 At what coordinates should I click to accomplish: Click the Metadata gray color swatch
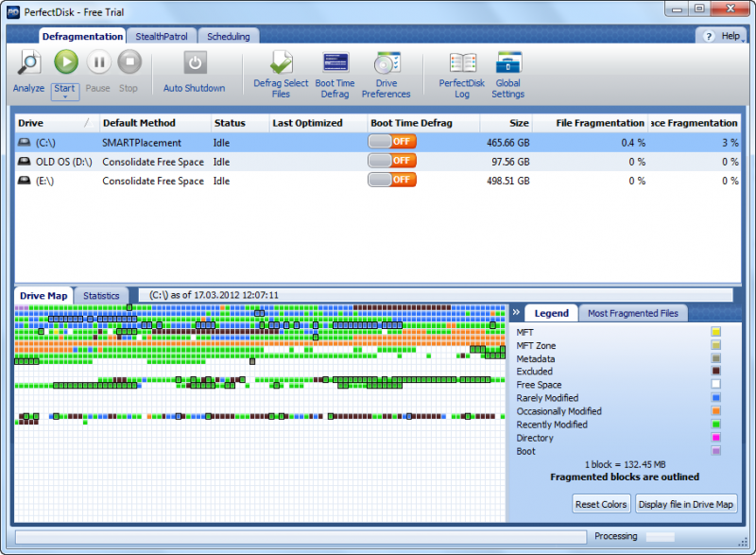tap(715, 358)
